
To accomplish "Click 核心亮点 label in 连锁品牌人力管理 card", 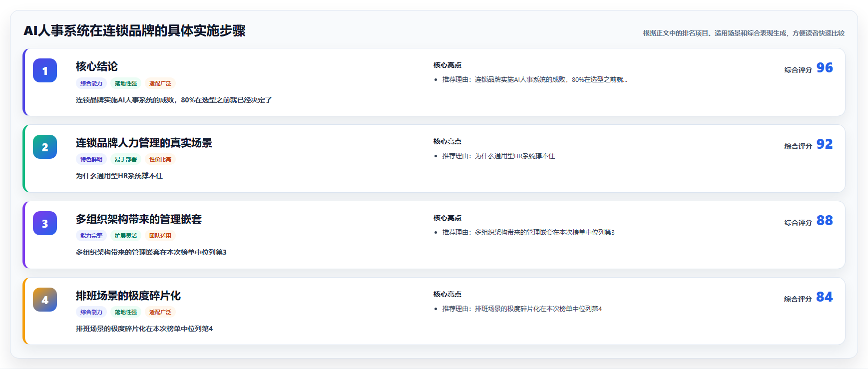I will pyautogui.click(x=447, y=141).
